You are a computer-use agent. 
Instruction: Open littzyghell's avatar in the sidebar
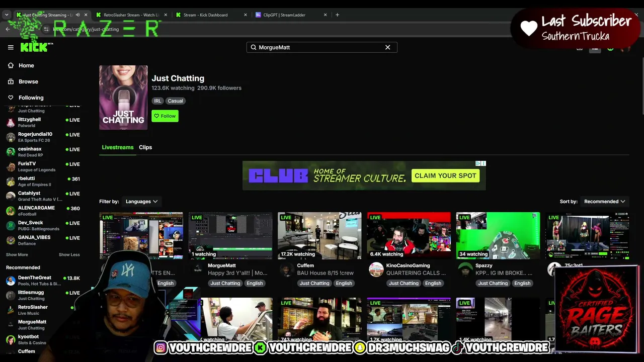click(x=11, y=123)
